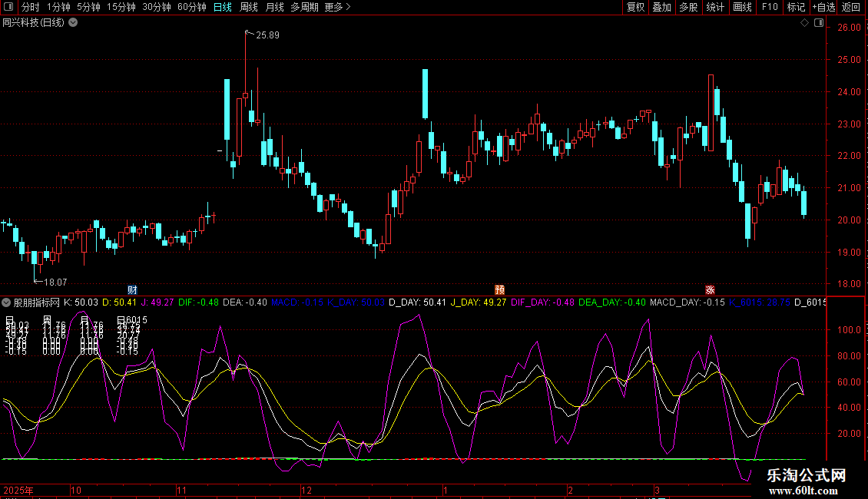Click the 返回 back button
868x499 pixels.
[851, 7]
